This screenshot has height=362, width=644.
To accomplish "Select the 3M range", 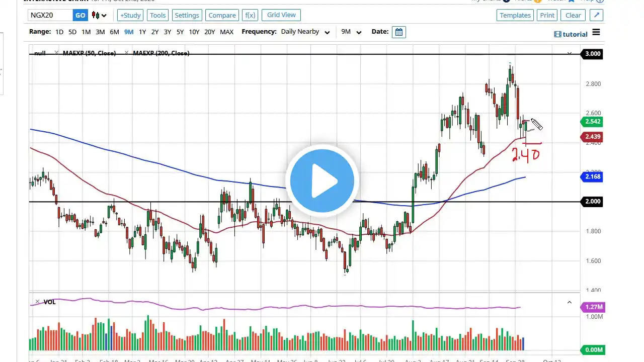I will point(100,32).
